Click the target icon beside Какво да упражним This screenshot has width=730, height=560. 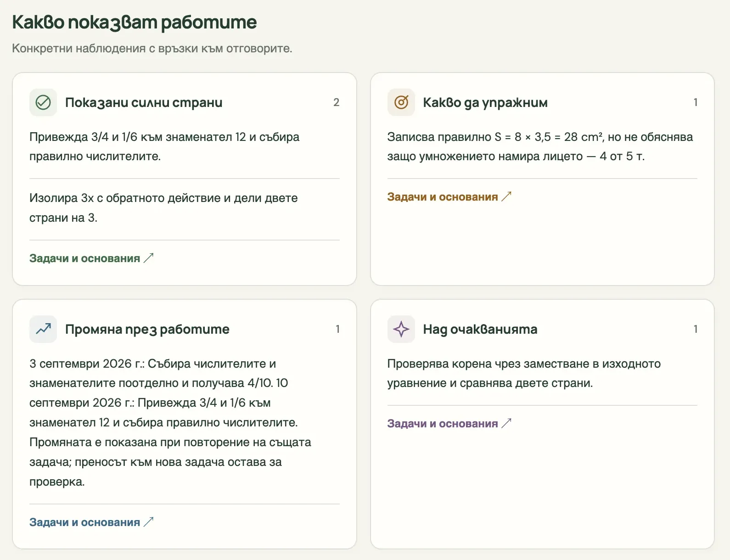(x=401, y=102)
